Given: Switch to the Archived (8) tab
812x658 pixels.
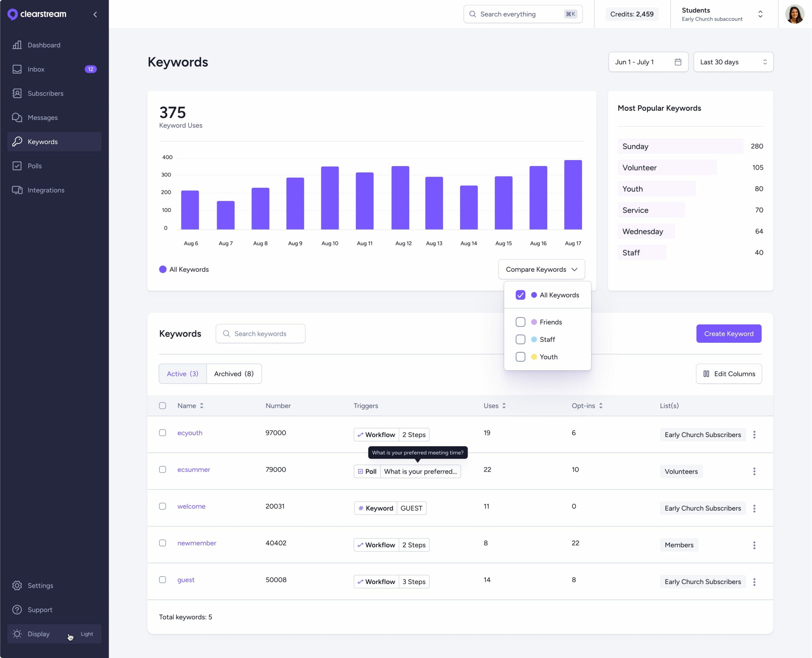Looking at the screenshot, I should click(234, 374).
